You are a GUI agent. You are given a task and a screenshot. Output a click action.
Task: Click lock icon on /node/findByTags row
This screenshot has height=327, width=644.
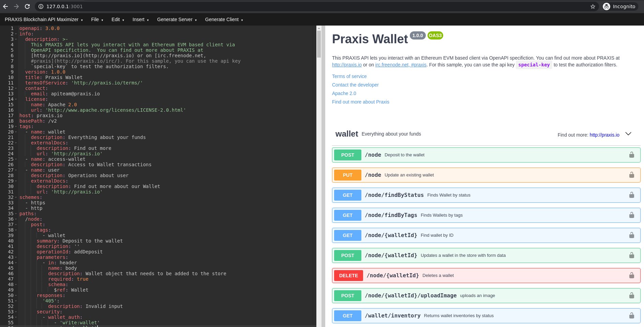coord(632,215)
